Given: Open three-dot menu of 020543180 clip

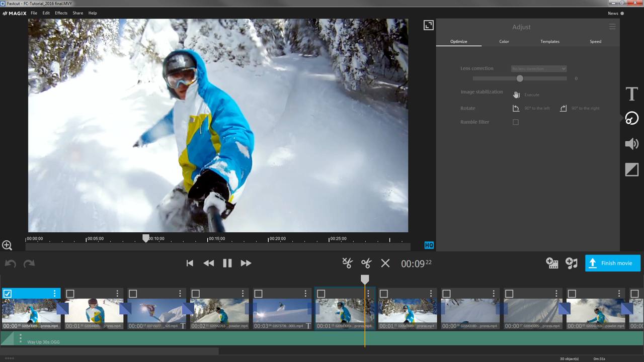Looking at the screenshot, I should point(494,294).
